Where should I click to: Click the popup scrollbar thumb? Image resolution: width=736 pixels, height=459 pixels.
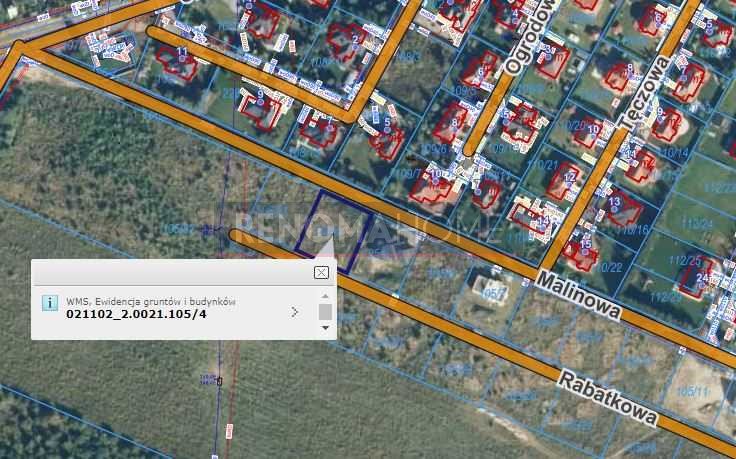(324, 312)
